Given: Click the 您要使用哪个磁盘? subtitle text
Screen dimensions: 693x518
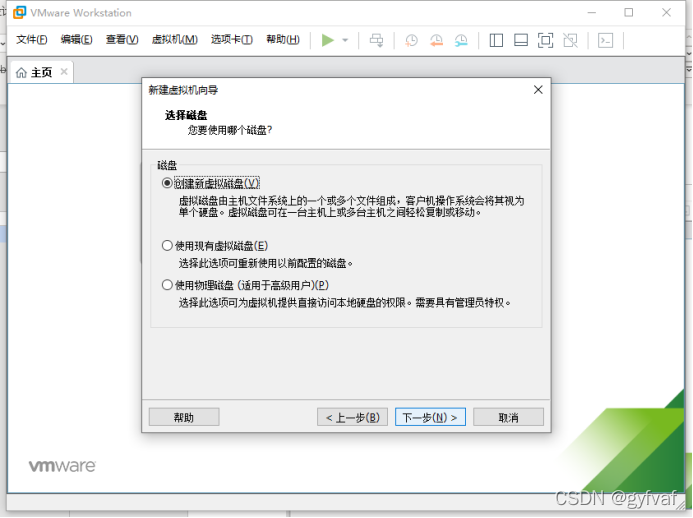Looking at the screenshot, I should [x=230, y=130].
